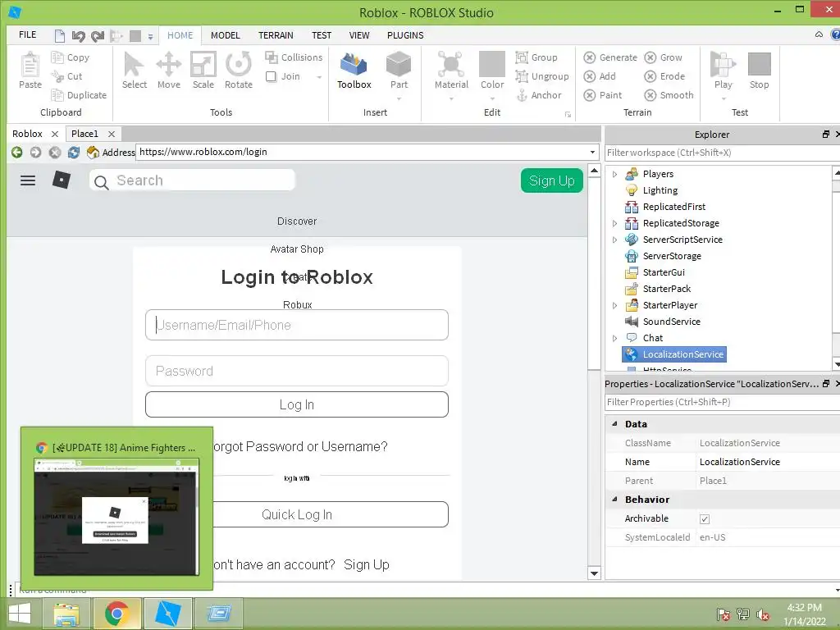
Task: Switch to the TERRAIN ribbon tab
Action: 276,35
